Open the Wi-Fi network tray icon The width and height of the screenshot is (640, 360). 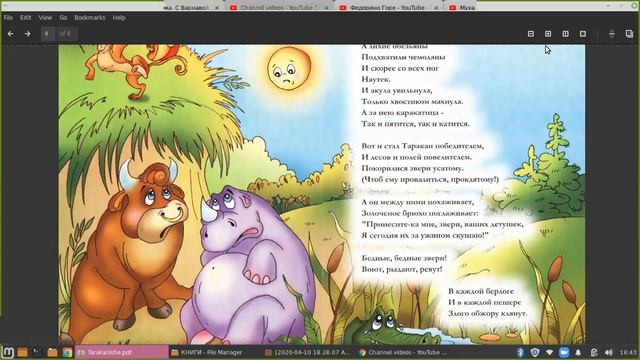(x=549, y=352)
